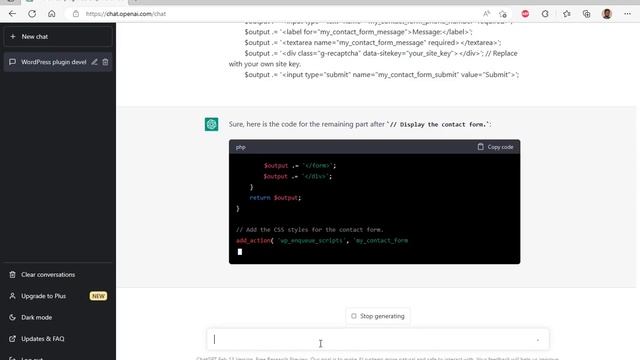Click the '// Add the CSS styles' comment
Screen dimensions: 640x360
310,230
